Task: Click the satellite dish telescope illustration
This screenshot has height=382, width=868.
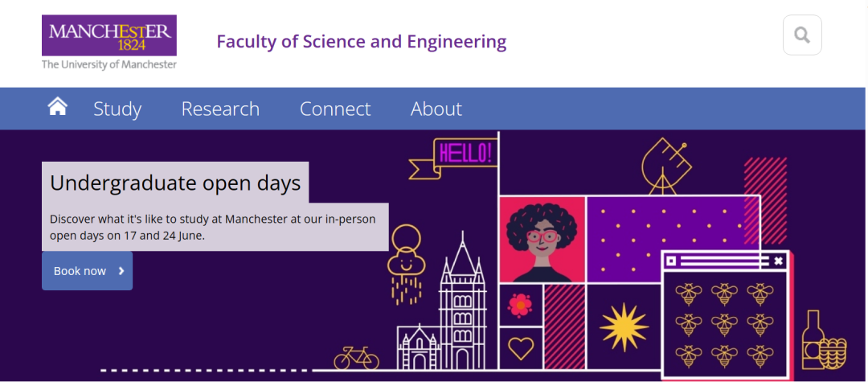Action: (x=666, y=165)
